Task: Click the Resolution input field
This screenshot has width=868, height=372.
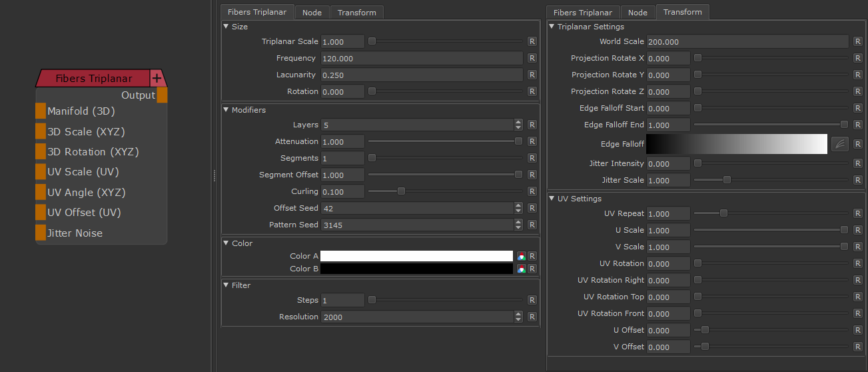Action: pyautogui.click(x=417, y=317)
